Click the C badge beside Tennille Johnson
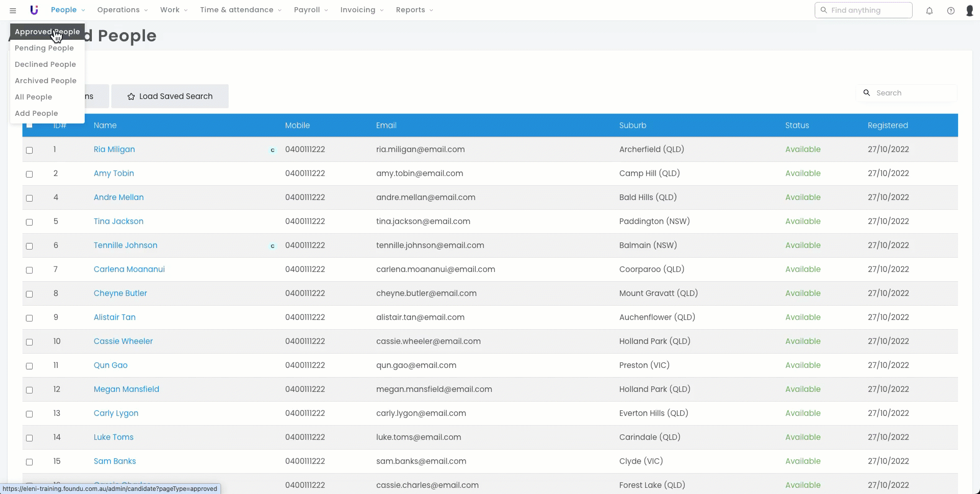This screenshot has height=494, width=980. pos(273,246)
